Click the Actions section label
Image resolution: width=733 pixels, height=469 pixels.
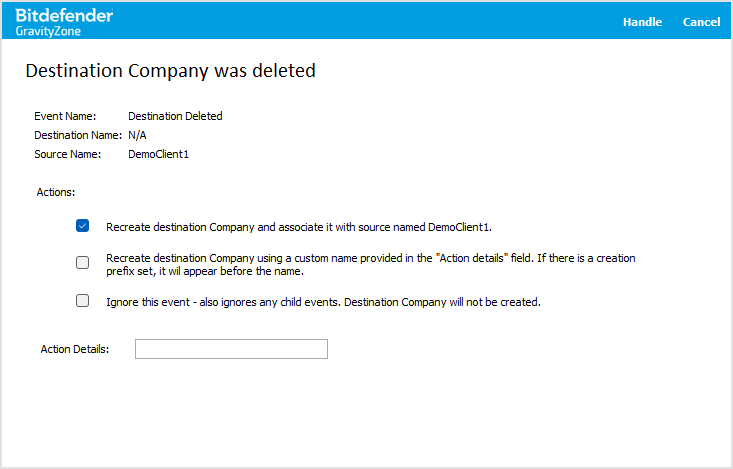(56, 190)
